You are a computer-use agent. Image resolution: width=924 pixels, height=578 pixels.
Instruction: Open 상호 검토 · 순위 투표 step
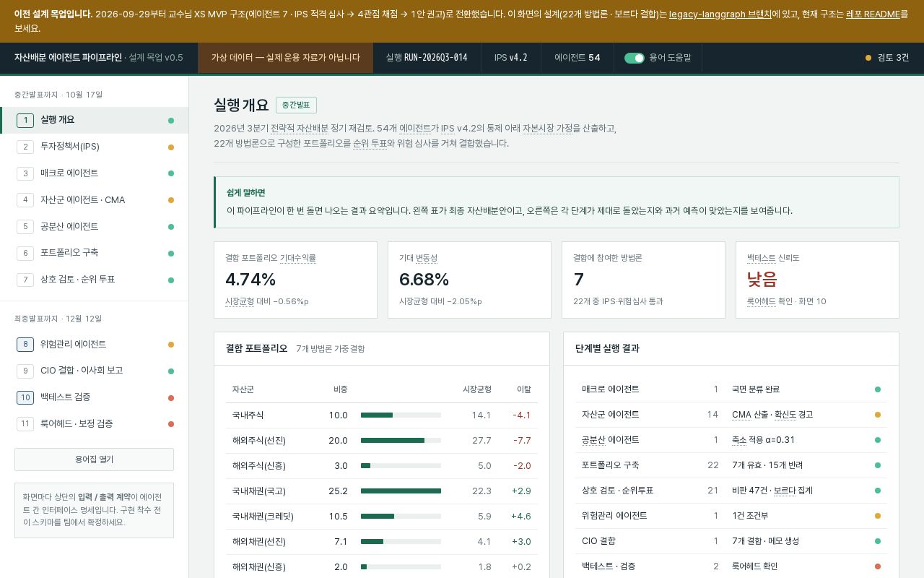94,280
